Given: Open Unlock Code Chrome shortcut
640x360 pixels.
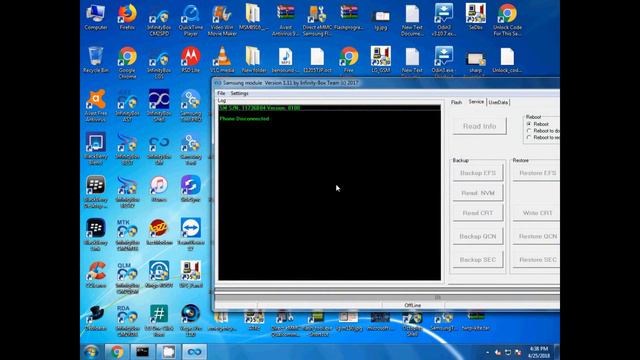Looking at the screenshot, I should [x=507, y=20].
